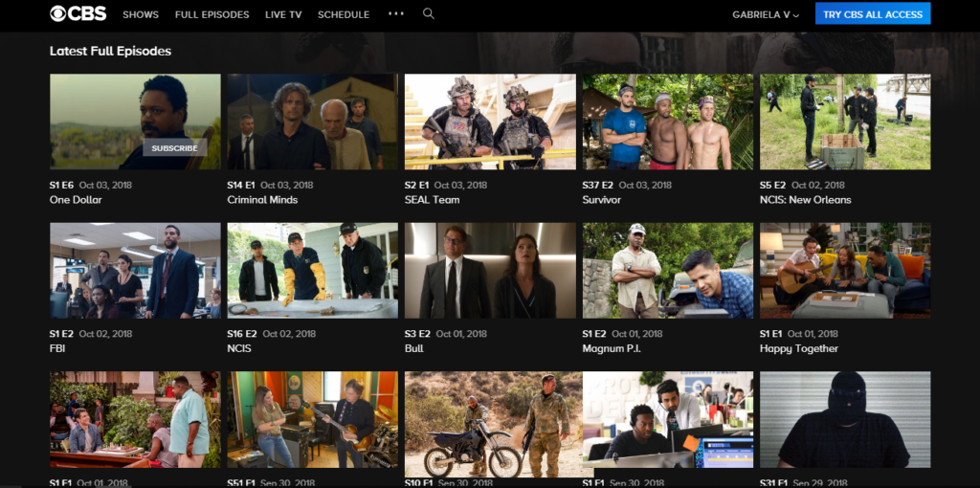
Task: Open the masked person thumbnail
Action: (845, 419)
